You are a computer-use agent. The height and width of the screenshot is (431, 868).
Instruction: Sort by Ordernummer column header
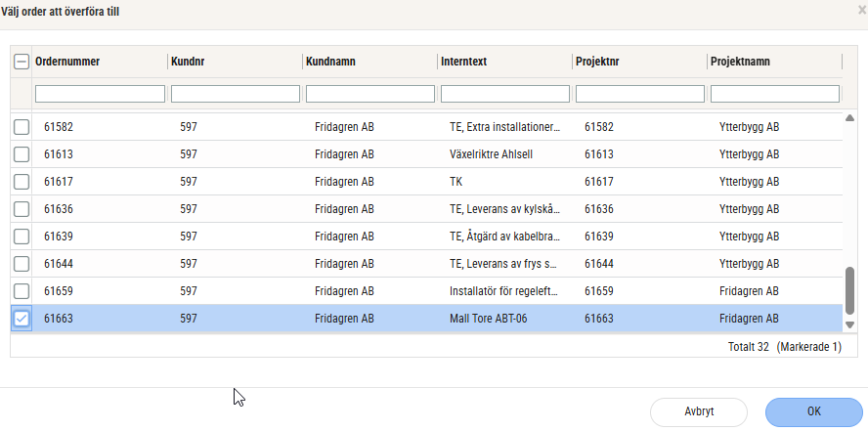[67, 62]
